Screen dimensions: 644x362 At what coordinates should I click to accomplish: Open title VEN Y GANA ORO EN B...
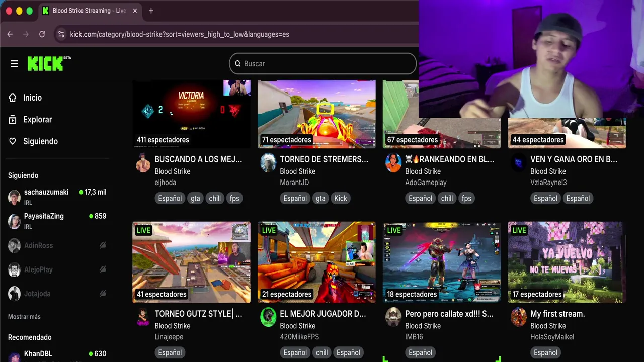coord(574,159)
